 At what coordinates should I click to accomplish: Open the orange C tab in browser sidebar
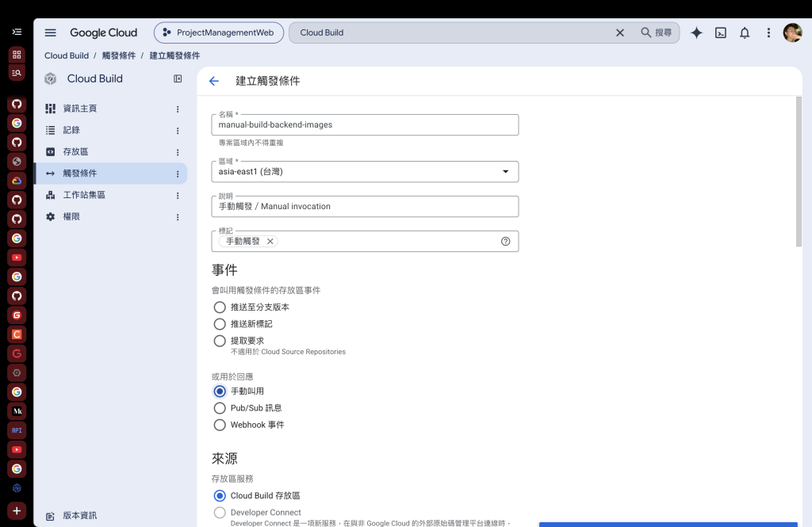tap(17, 334)
